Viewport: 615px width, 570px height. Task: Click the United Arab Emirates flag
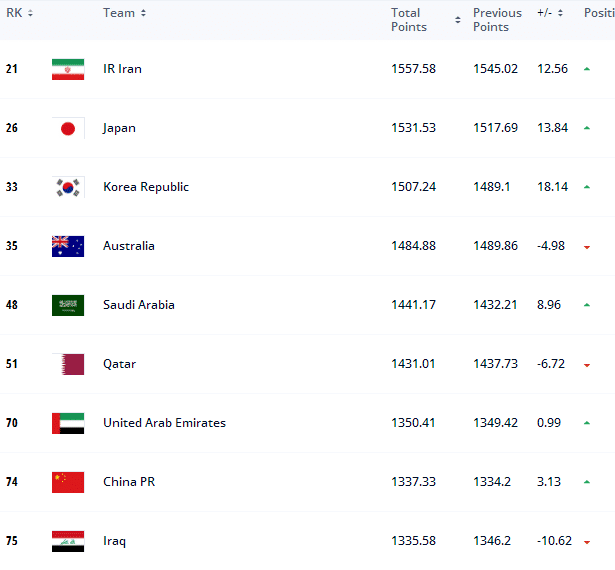pyautogui.click(x=68, y=423)
